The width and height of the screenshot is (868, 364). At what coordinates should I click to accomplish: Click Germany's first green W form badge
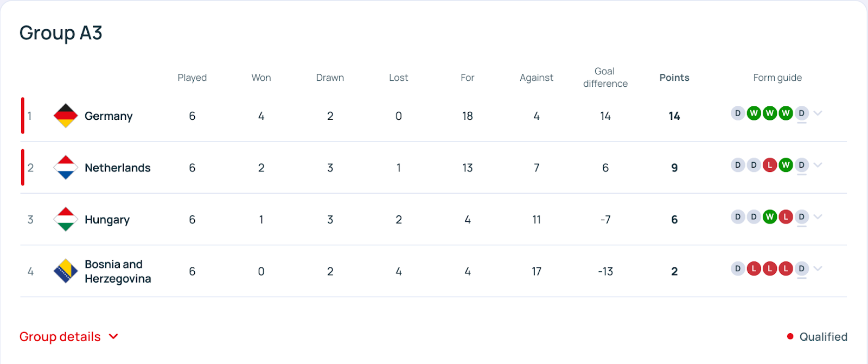pyautogui.click(x=754, y=113)
